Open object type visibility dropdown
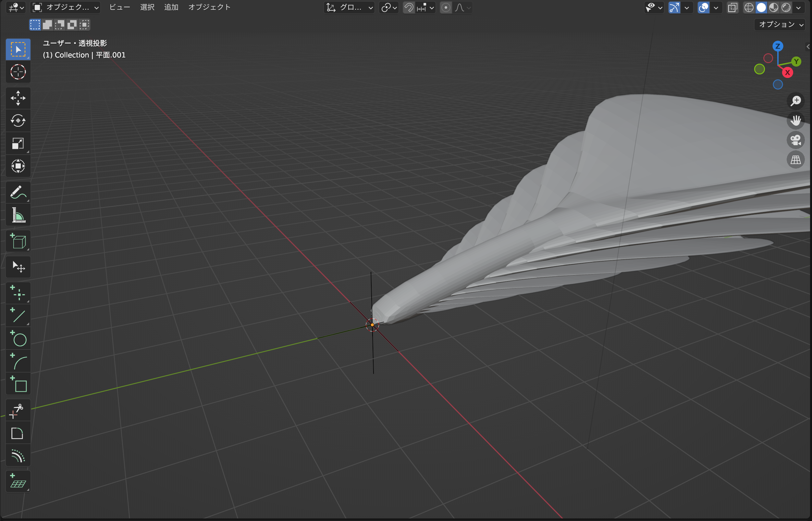The width and height of the screenshot is (812, 521). pos(654,7)
